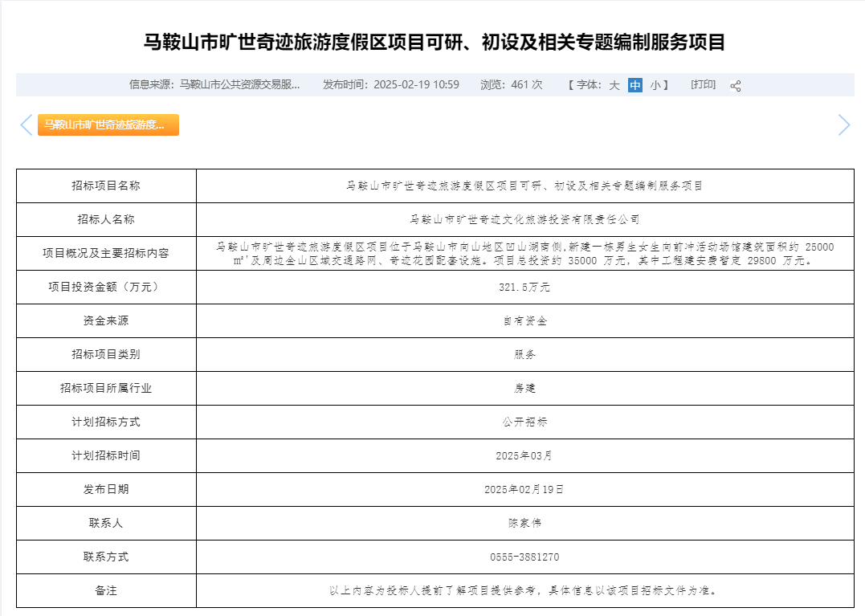The width and height of the screenshot is (865, 616).
Task: Click the 房建 industry value
Action: pos(524,388)
